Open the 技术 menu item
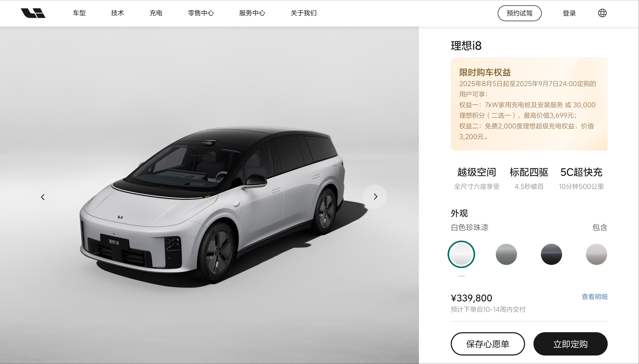Image resolution: width=639 pixels, height=364 pixels. [x=117, y=13]
